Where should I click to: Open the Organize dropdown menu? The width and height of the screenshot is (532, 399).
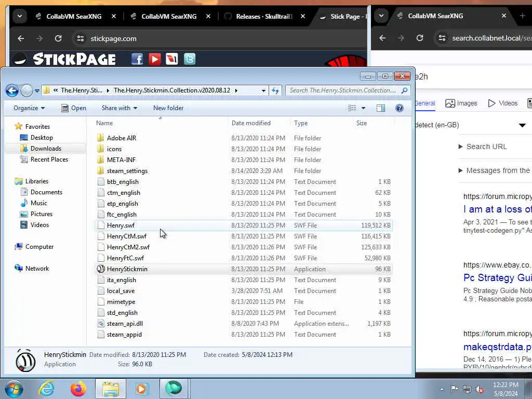(x=29, y=108)
